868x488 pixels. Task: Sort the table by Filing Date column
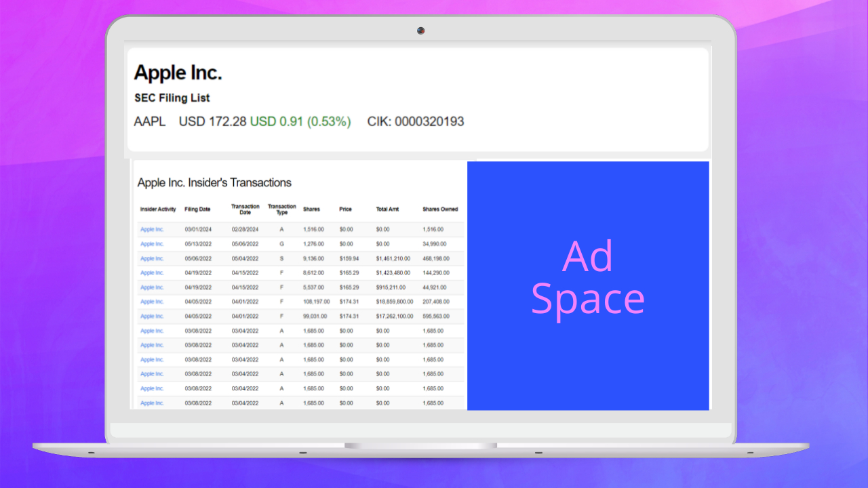tap(197, 209)
